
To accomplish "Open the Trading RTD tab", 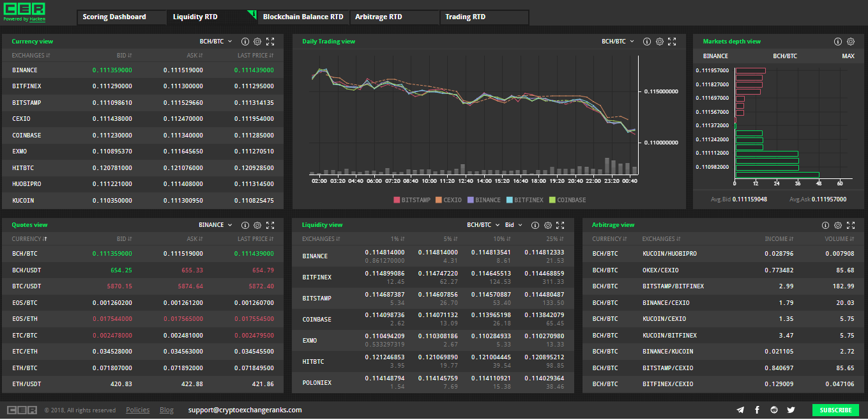I will pos(485,17).
